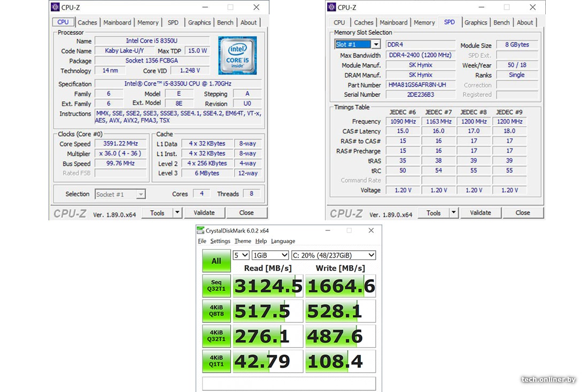This screenshot has width=588, height=392.
Task: Open Caches tab in left CPU-Z window
Action: pyautogui.click(x=87, y=22)
